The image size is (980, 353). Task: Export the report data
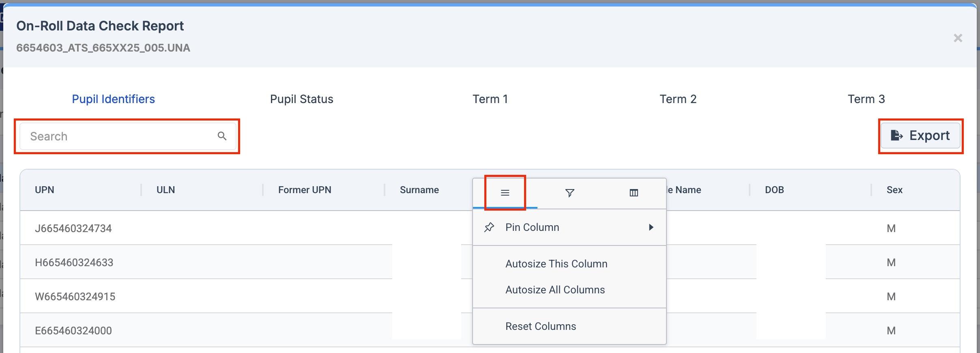(920, 136)
